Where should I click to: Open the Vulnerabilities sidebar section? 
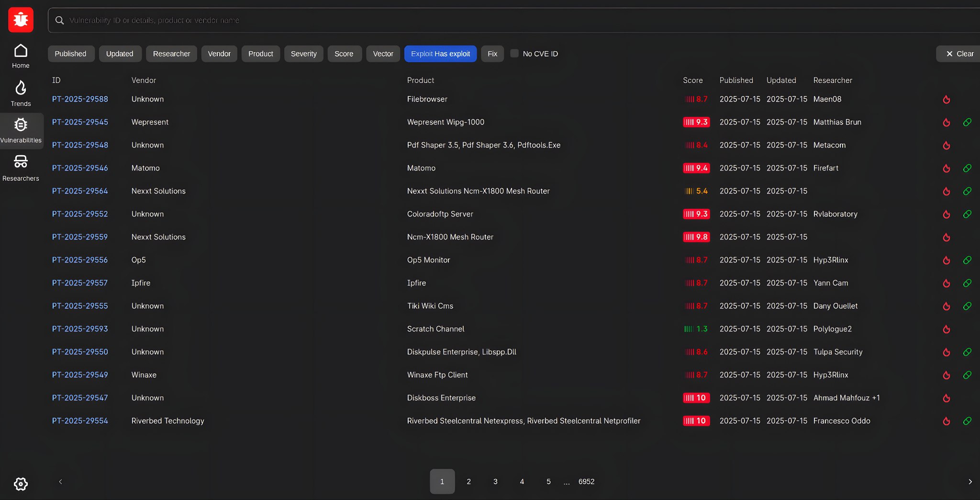pos(21,131)
